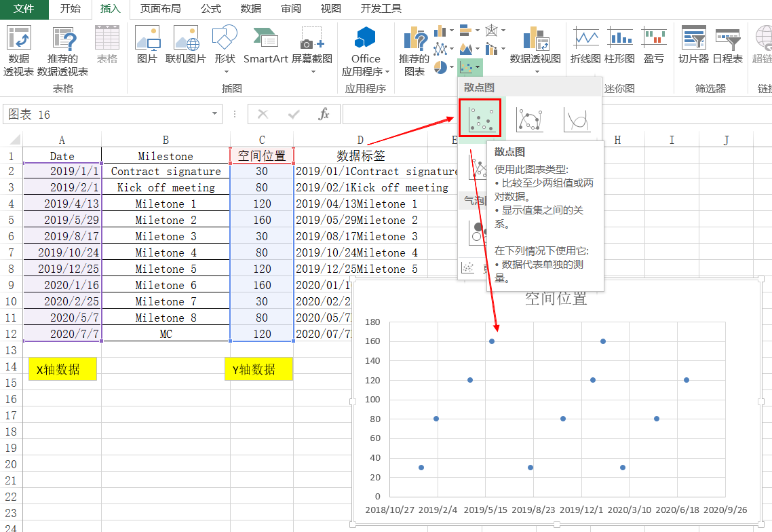
Task: Click the formula bar cancel X button
Action: point(263,114)
